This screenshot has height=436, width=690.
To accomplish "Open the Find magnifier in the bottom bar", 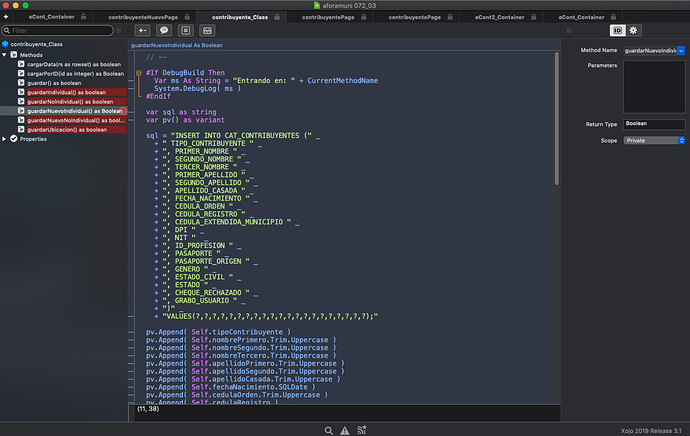I will point(329,430).
